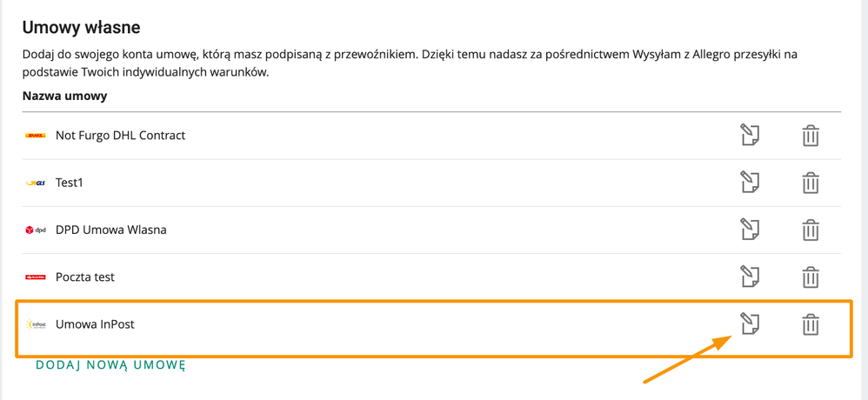This screenshot has width=868, height=400.
Task: Click the edit icon for Umowa InPost
Action: [750, 323]
